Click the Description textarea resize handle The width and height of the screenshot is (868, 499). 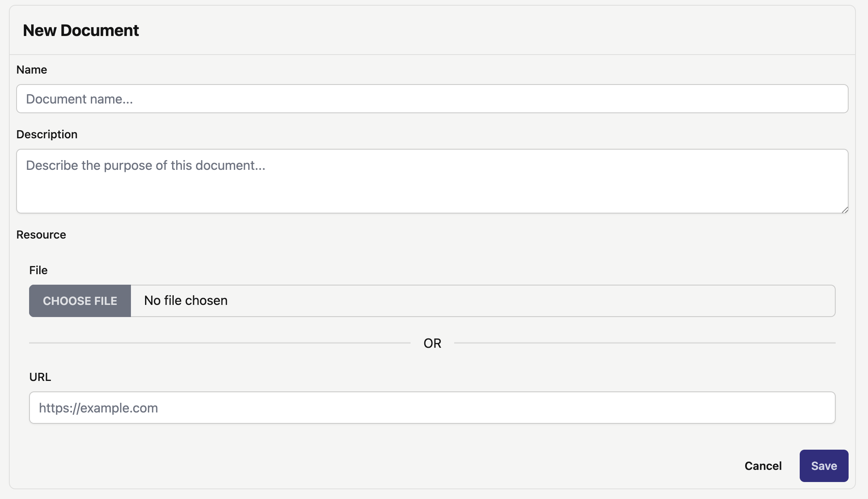pyautogui.click(x=845, y=209)
